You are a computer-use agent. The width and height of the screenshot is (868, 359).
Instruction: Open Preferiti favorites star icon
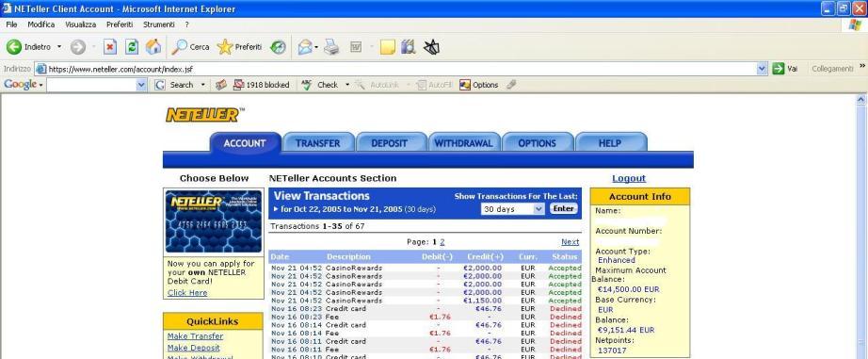pyautogui.click(x=239, y=47)
